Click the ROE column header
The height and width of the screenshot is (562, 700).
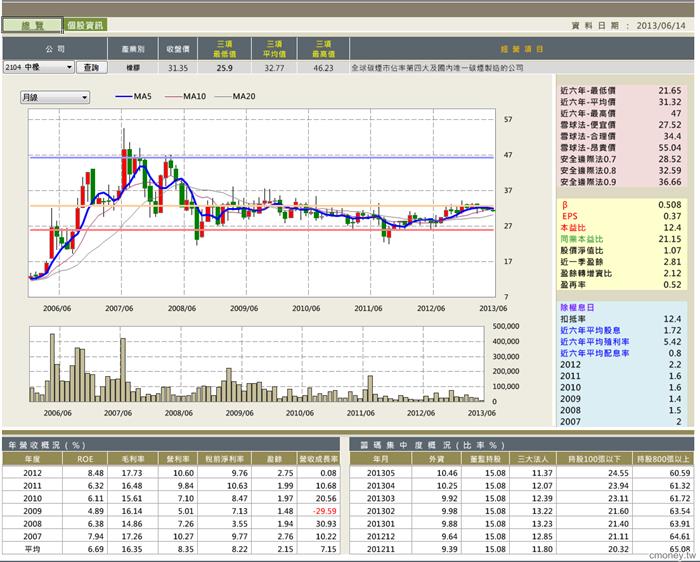[85, 459]
